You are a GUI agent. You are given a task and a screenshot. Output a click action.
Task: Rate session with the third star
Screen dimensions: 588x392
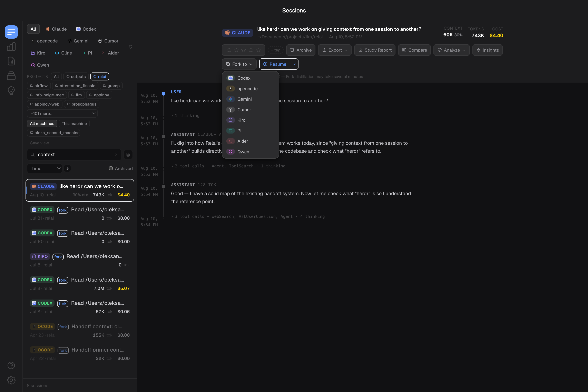[244, 50]
